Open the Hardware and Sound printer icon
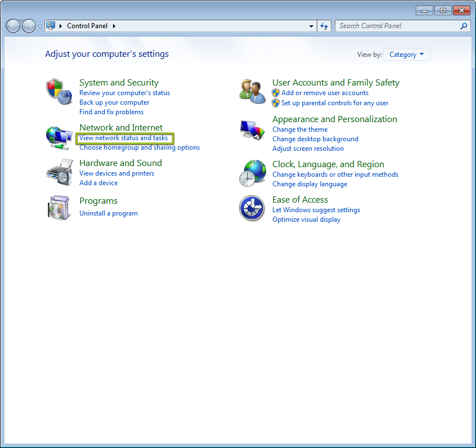 click(60, 172)
